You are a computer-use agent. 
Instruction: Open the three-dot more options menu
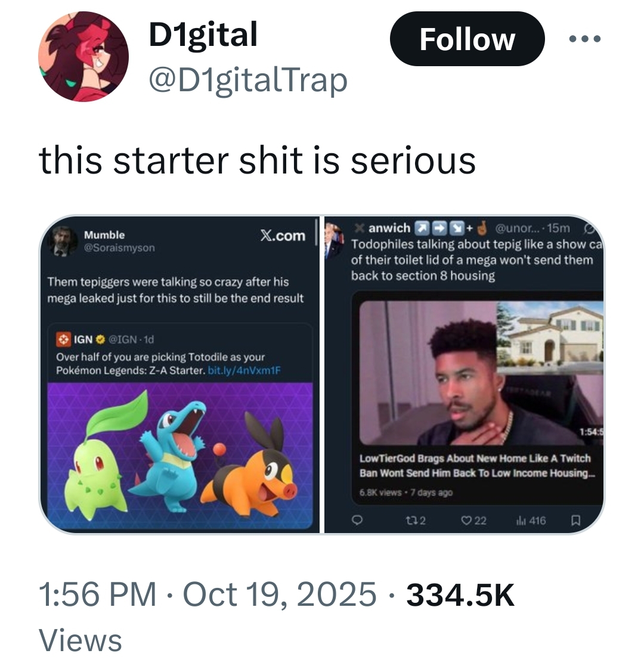[585, 39]
